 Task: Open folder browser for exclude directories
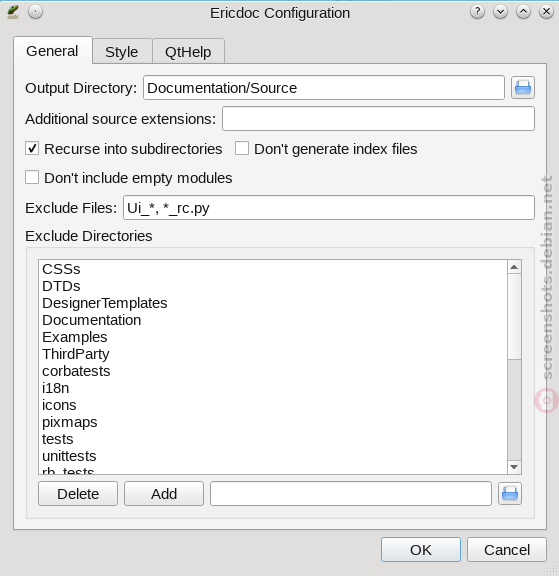click(510, 493)
